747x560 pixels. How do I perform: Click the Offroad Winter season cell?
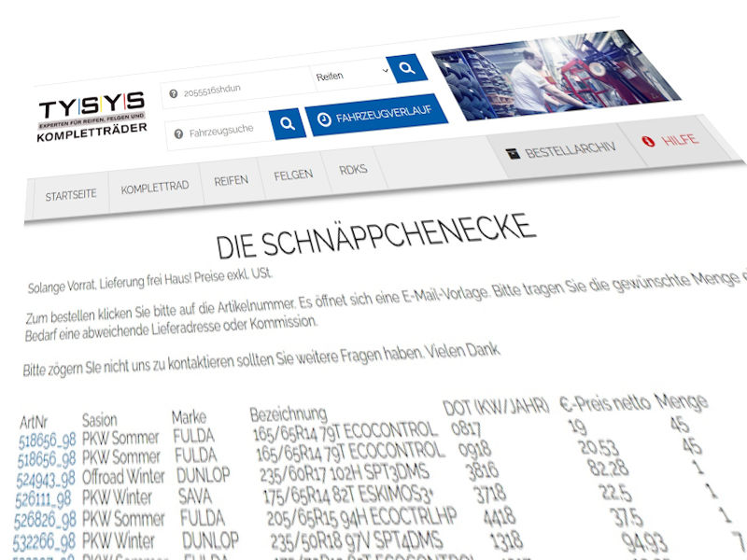pyautogui.click(x=123, y=477)
